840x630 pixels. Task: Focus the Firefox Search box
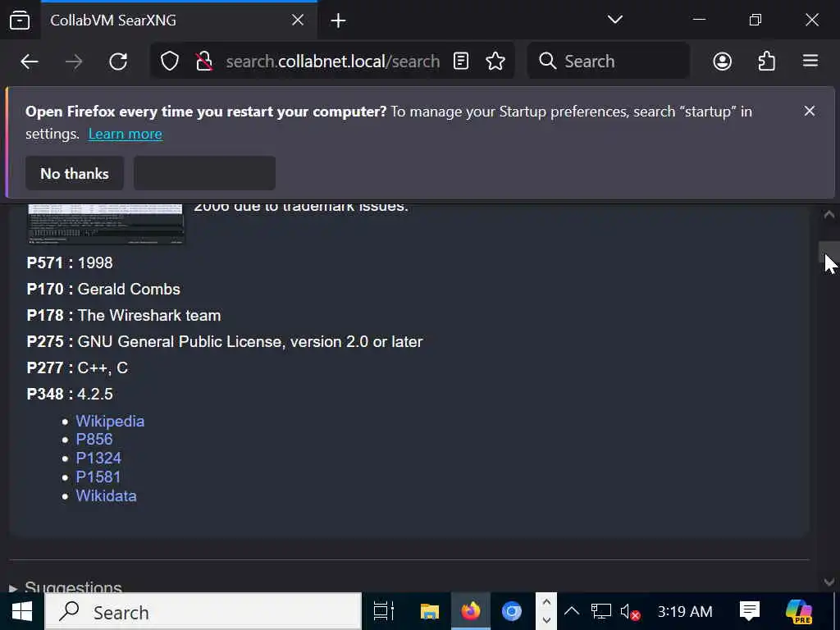click(x=608, y=61)
